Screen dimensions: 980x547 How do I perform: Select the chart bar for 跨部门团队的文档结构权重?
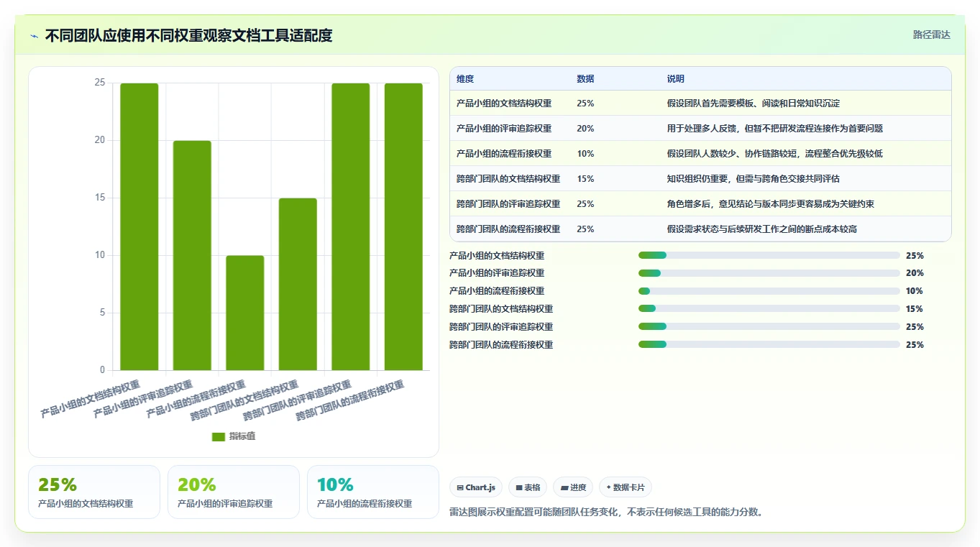[x=298, y=284]
